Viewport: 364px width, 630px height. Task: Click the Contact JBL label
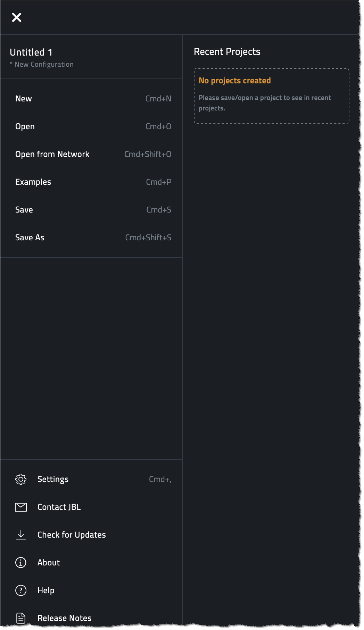59,507
